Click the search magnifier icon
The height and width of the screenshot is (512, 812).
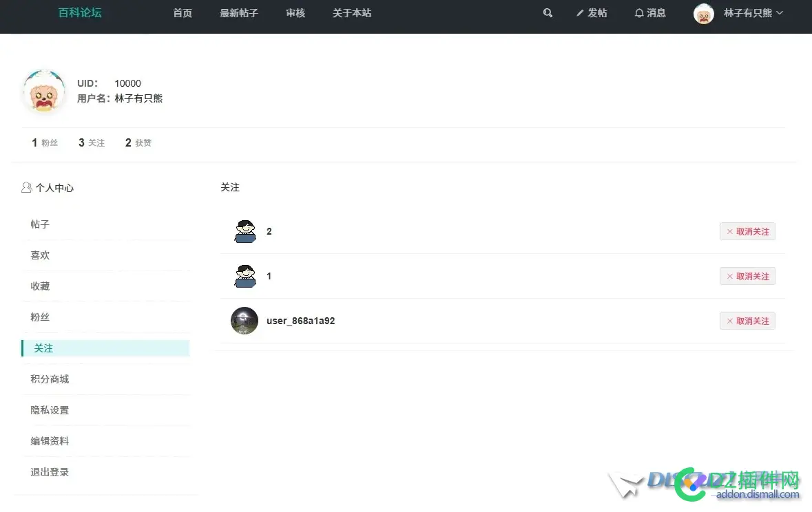click(548, 13)
